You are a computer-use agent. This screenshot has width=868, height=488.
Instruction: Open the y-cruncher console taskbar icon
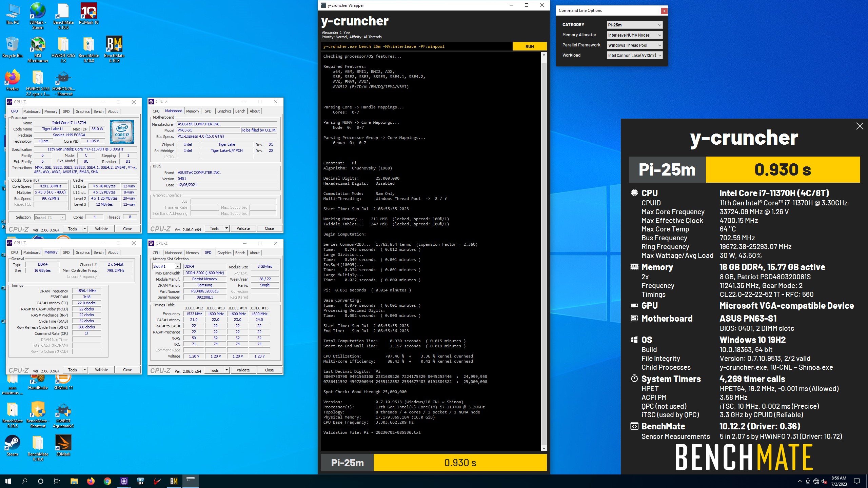pyautogui.click(x=190, y=481)
